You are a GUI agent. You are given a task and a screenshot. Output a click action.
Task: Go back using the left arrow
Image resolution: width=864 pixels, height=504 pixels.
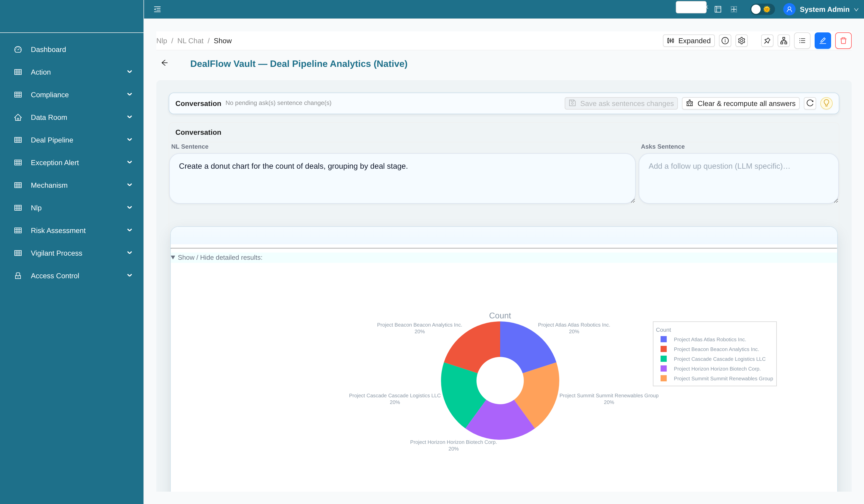pyautogui.click(x=165, y=63)
